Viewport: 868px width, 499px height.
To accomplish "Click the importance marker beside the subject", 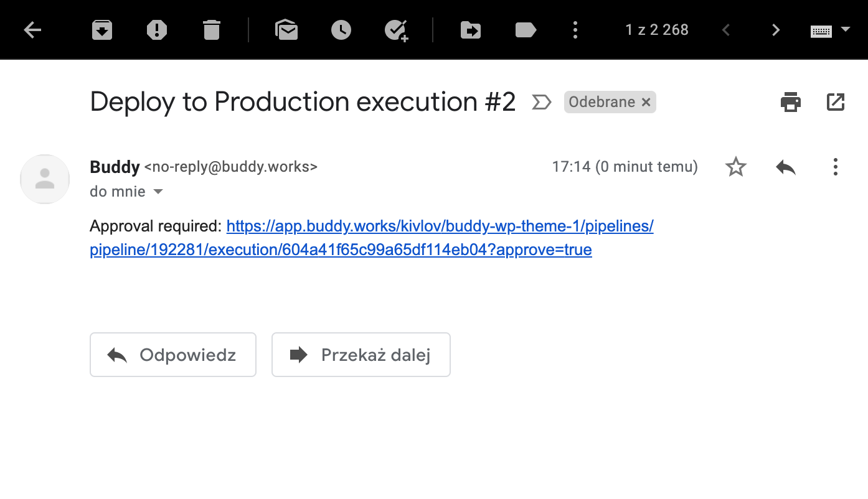I will click(541, 102).
